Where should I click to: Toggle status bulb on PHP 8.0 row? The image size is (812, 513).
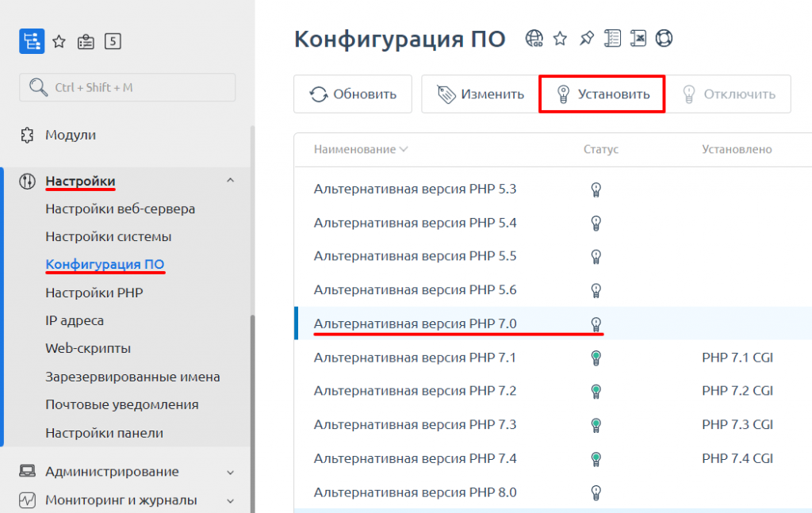coord(595,492)
